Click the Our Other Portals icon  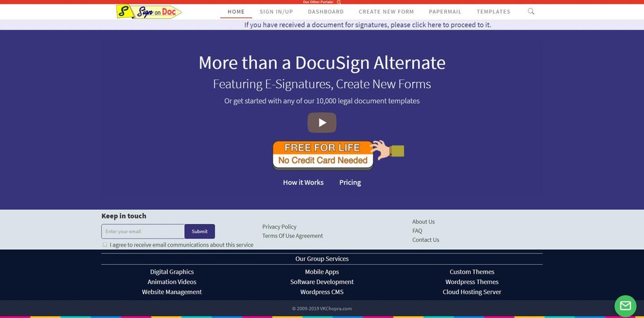[x=339, y=2]
